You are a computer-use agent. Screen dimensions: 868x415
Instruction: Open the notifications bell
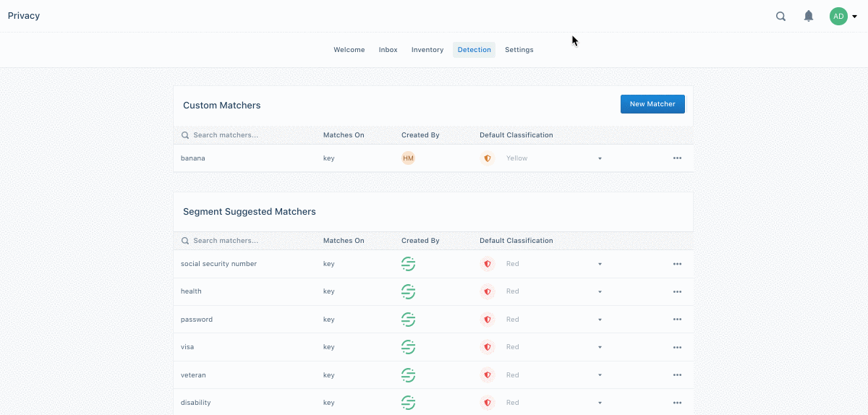809,16
